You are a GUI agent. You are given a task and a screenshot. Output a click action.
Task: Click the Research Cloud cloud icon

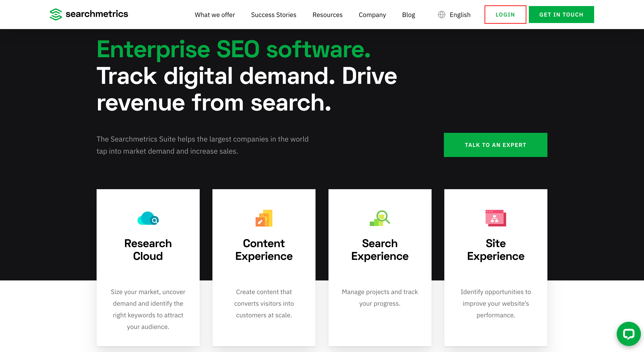[x=148, y=218]
